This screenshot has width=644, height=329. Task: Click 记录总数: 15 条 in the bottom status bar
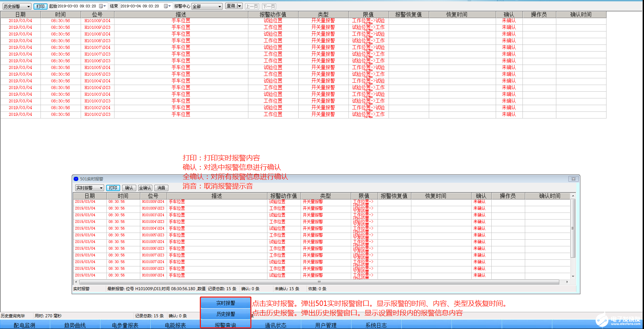click(149, 316)
